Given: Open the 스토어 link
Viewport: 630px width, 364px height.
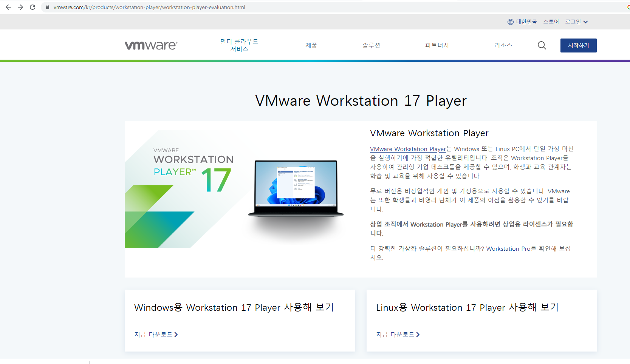Looking at the screenshot, I should click(551, 22).
